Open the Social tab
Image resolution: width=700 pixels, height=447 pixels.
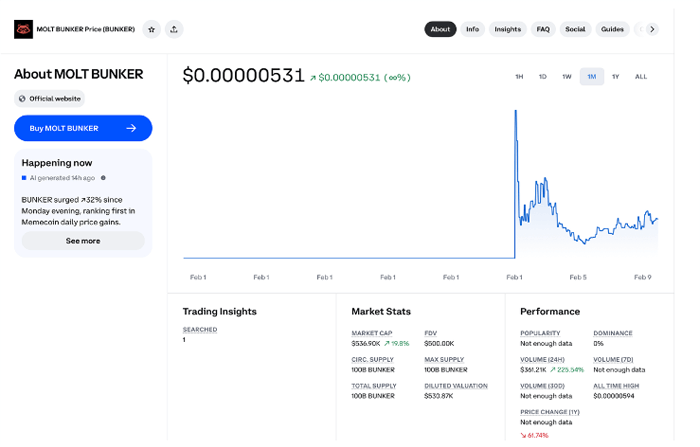pyautogui.click(x=575, y=29)
